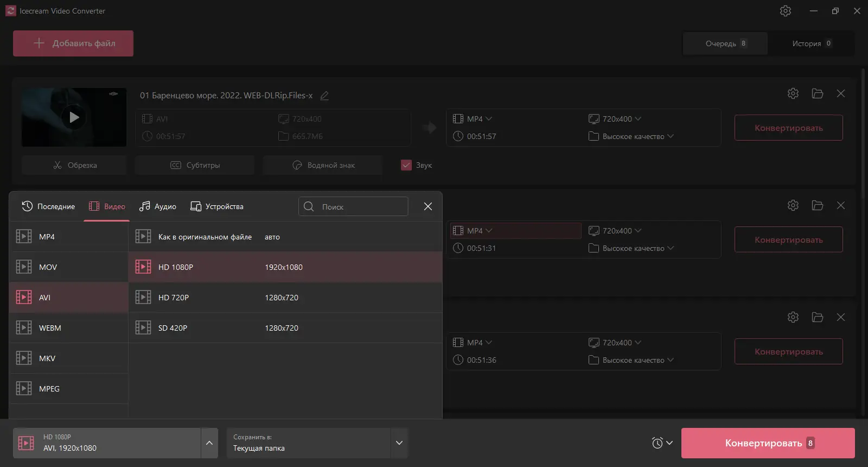This screenshot has height=467, width=868.
Task: Open output folder for the 00:51:36 file
Action: [818, 317]
